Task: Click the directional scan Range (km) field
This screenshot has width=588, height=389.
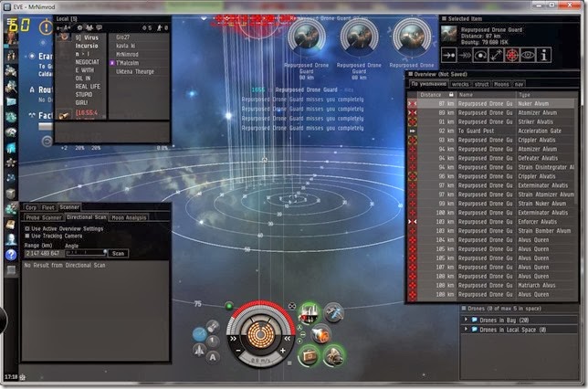Action: tap(44, 254)
